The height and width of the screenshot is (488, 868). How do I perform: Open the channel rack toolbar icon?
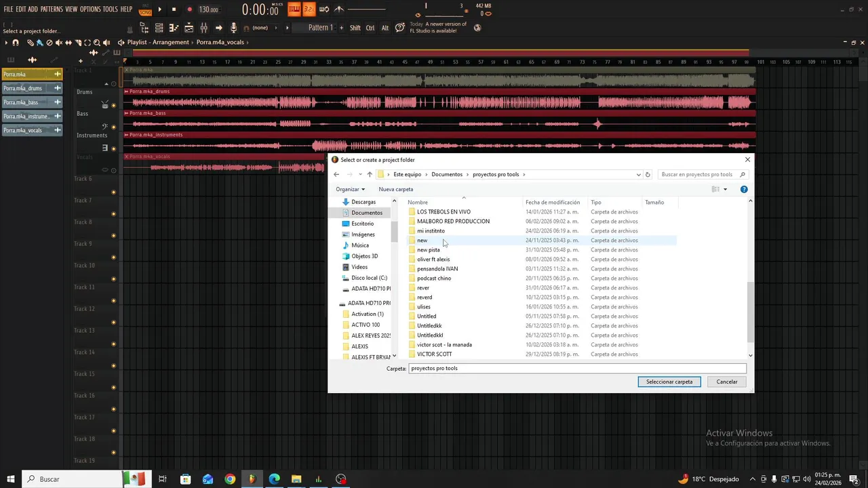pos(159,28)
